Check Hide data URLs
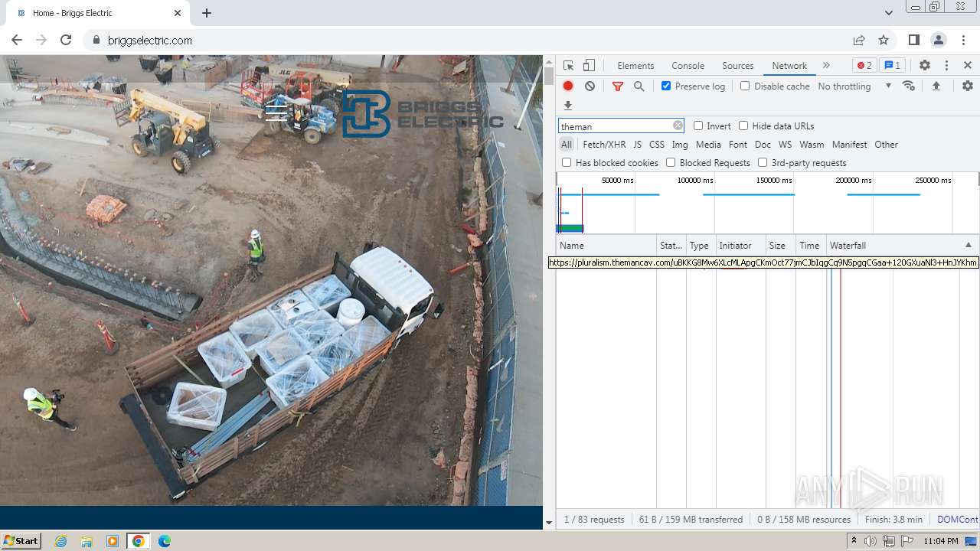 tap(743, 126)
